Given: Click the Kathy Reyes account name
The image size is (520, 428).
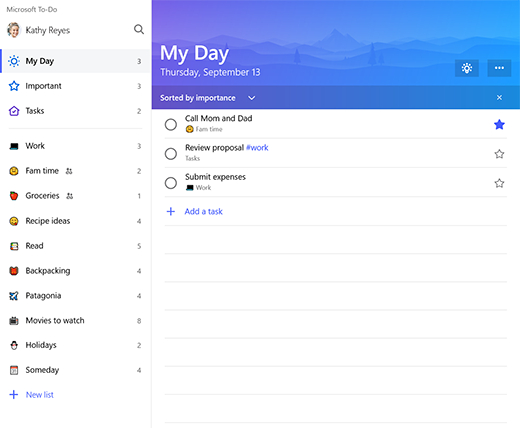Looking at the screenshot, I should pos(48,30).
